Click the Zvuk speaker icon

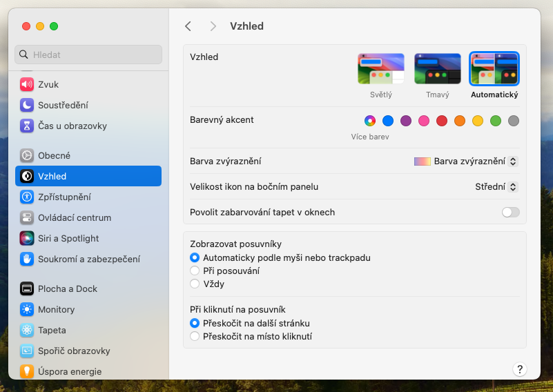pos(27,85)
